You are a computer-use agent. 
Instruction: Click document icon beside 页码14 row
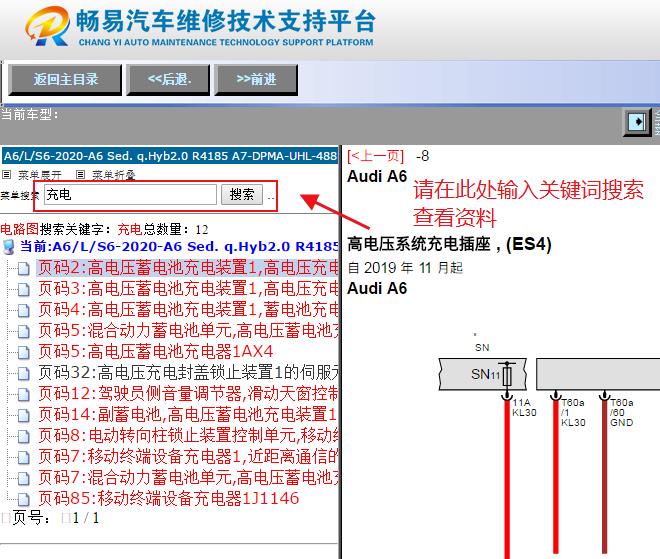pos(24,415)
